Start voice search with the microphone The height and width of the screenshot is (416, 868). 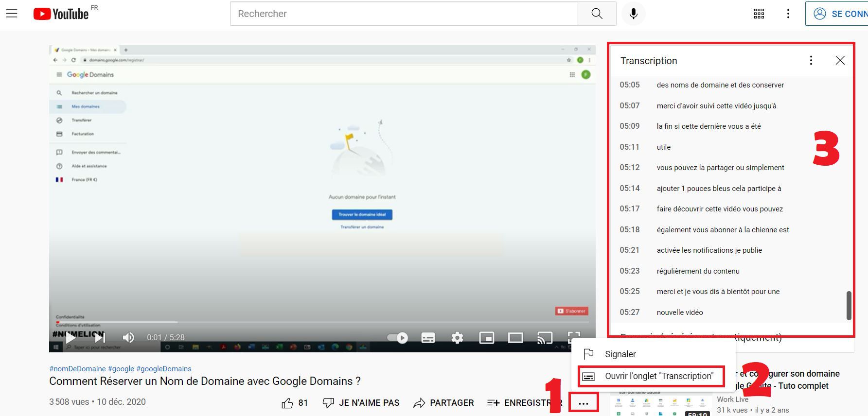633,14
